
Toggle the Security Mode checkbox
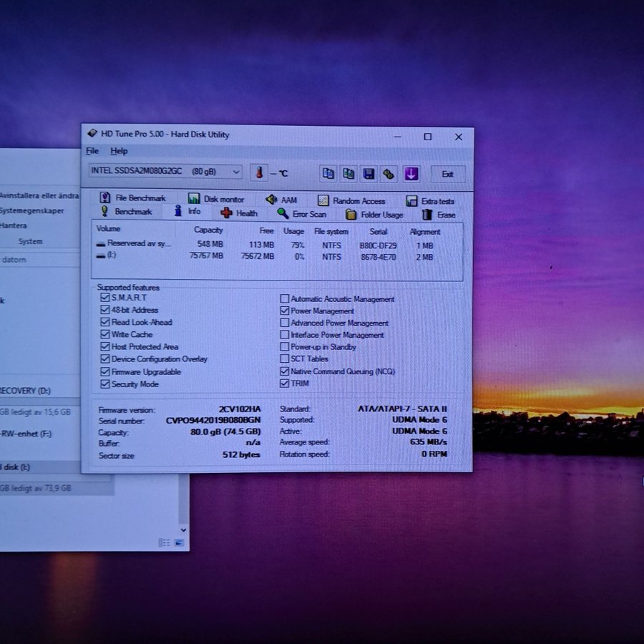pos(105,384)
